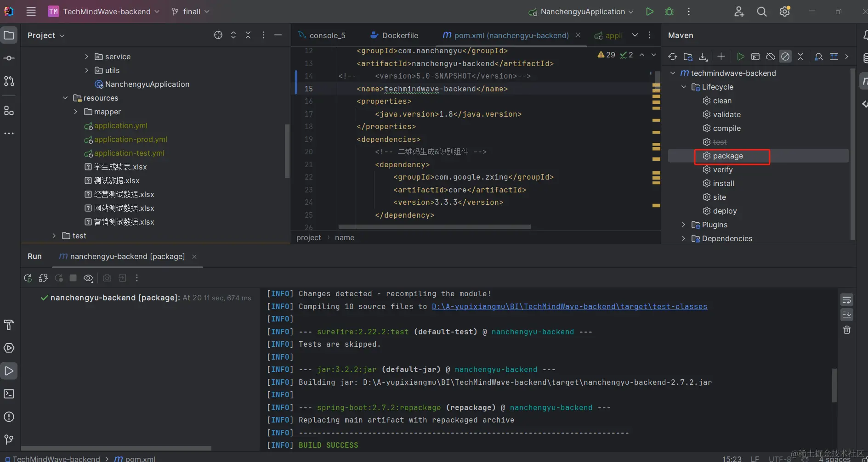
Task: Open NanchengyuApplication class in Project tree
Action: (x=147, y=84)
